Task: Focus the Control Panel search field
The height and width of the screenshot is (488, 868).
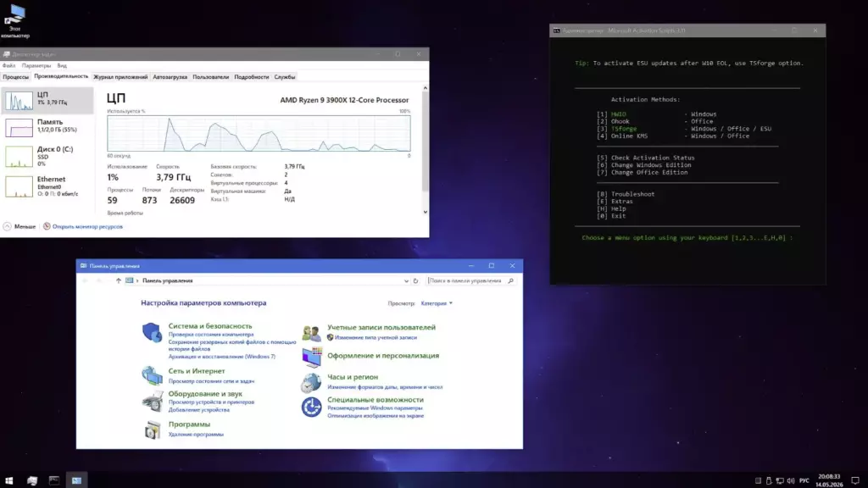Action: pyautogui.click(x=466, y=281)
